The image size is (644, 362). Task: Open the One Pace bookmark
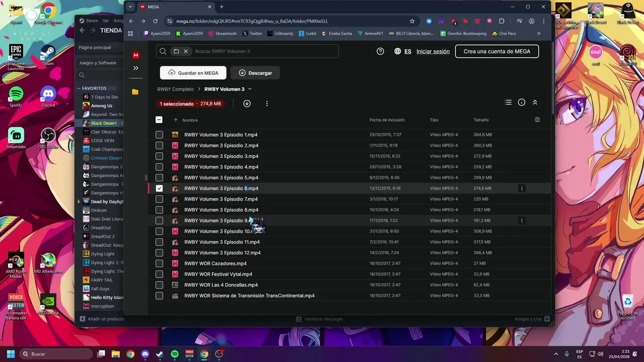tap(504, 34)
